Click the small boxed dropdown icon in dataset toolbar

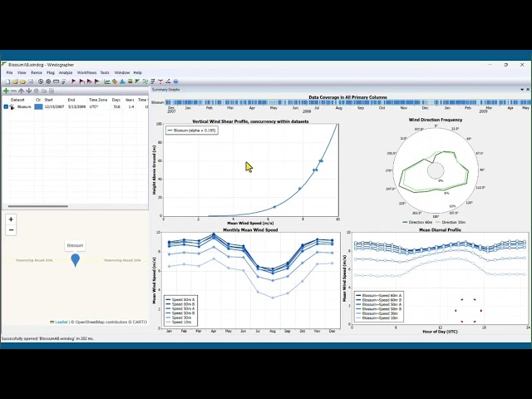52,91
